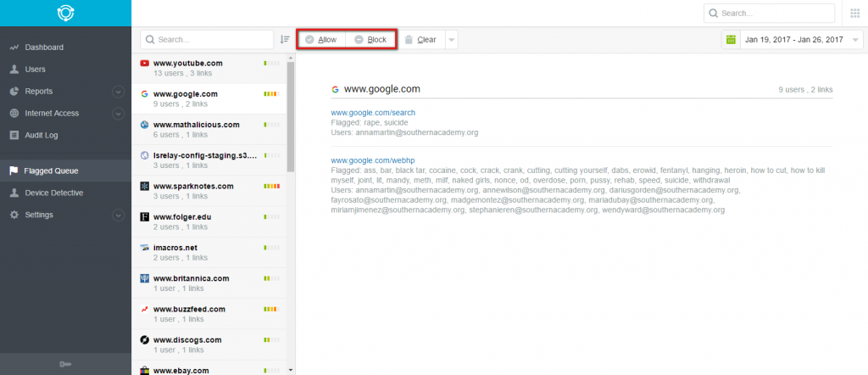Screen dimensions: 868x375
Task: Select www.britannica.com row
Action: coord(209,283)
